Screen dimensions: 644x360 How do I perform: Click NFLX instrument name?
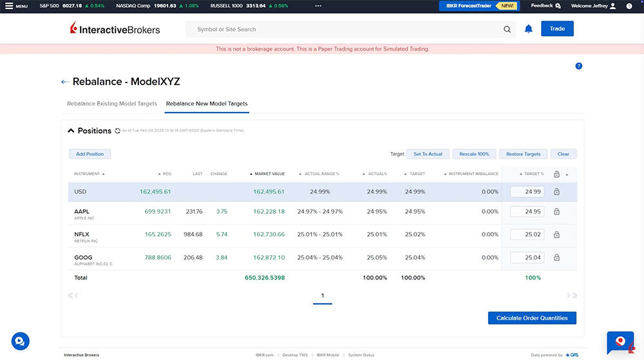coord(82,234)
